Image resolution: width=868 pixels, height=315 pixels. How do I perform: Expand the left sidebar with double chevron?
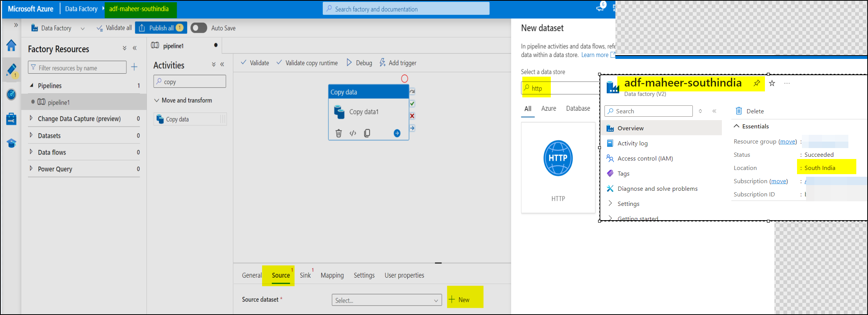coord(16,25)
